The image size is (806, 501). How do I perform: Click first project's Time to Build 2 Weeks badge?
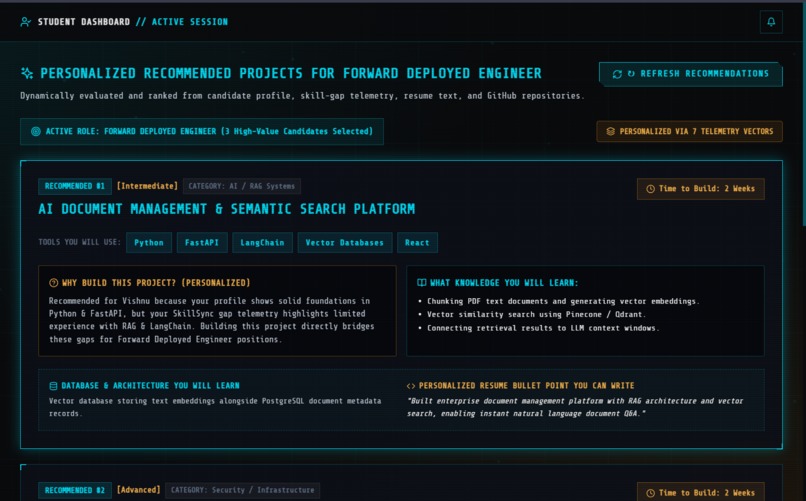[x=701, y=189]
